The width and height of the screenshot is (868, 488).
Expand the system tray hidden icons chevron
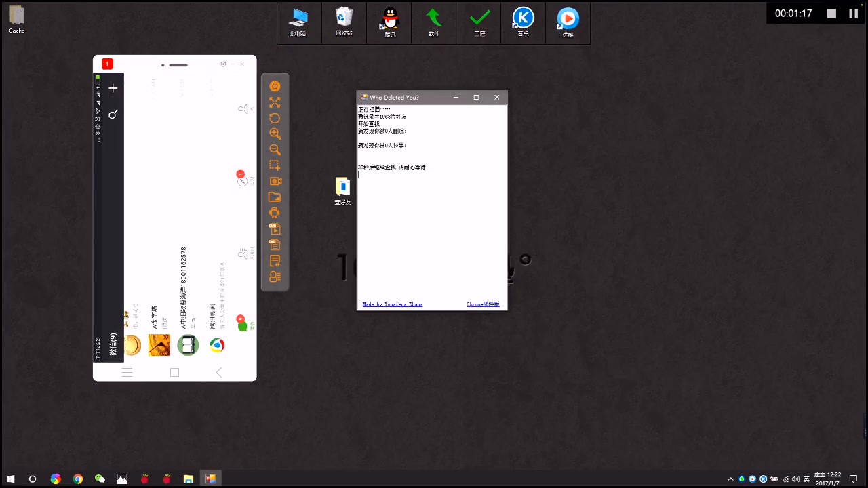(730, 479)
